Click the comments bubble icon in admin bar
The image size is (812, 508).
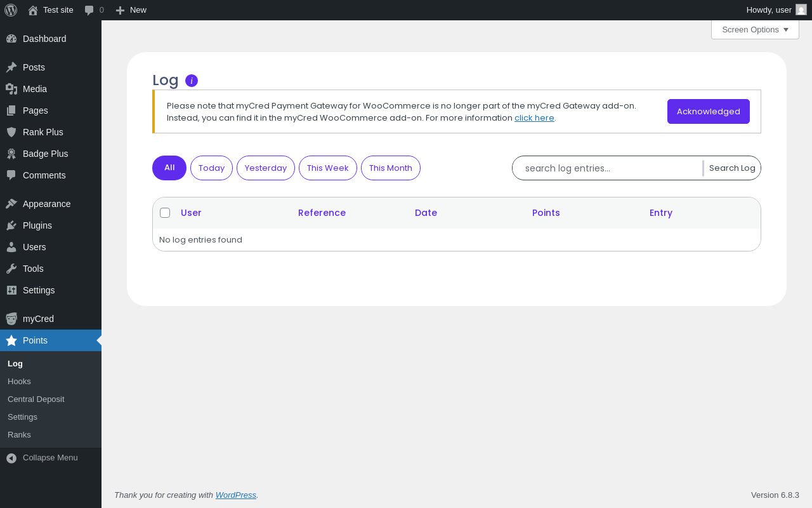[x=89, y=10]
